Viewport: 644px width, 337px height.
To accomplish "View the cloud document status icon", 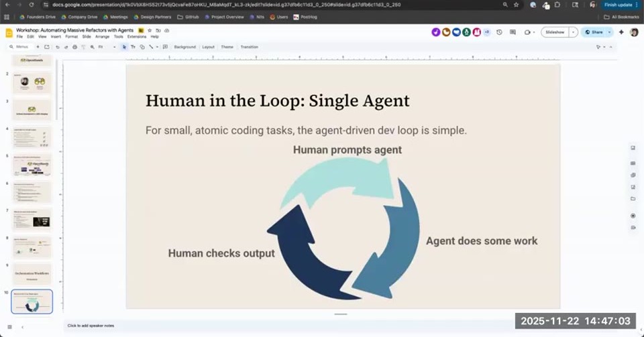I will (x=167, y=30).
